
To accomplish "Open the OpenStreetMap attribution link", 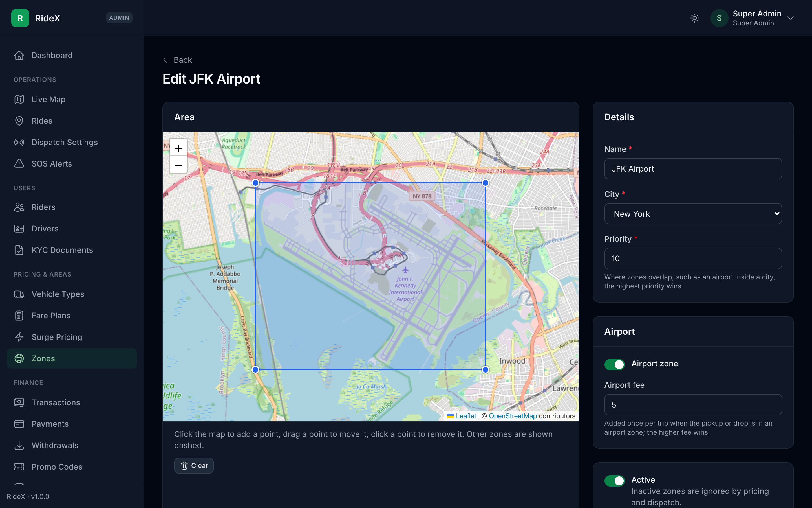I will tap(513, 416).
